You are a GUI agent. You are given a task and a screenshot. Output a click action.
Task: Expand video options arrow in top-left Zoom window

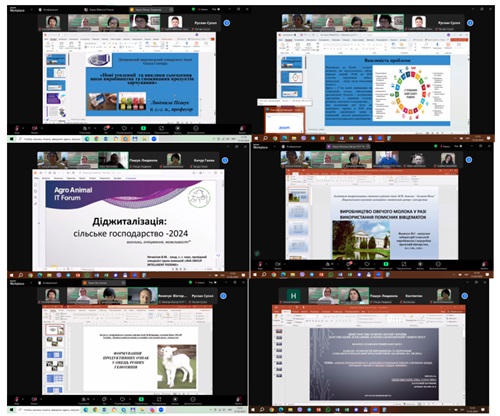(42, 128)
